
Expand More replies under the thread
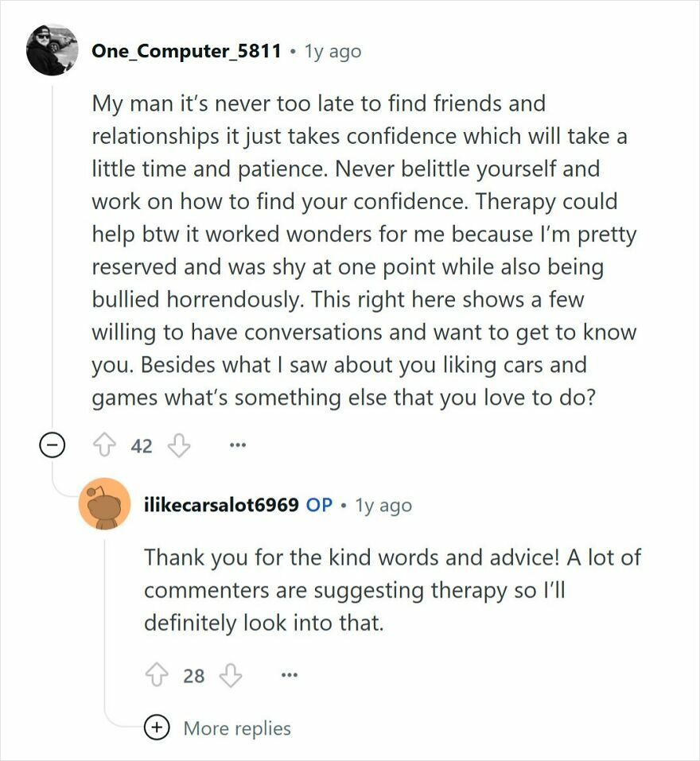pyautogui.click(x=237, y=728)
